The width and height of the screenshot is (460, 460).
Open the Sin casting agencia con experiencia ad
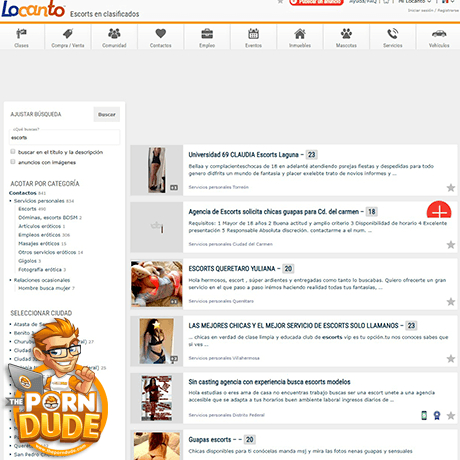[x=269, y=382]
